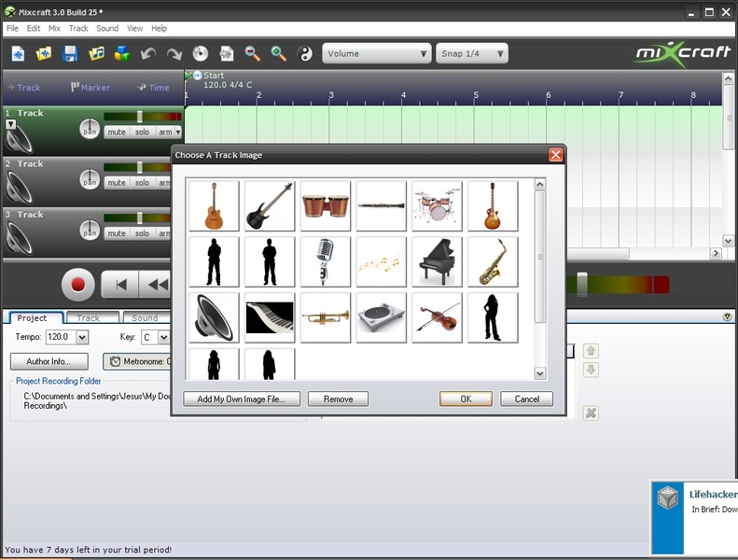This screenshot has width=738, height=560.
Task: Expand the Snap 1/4 dropdown
Action: click(x=472, y=53)
